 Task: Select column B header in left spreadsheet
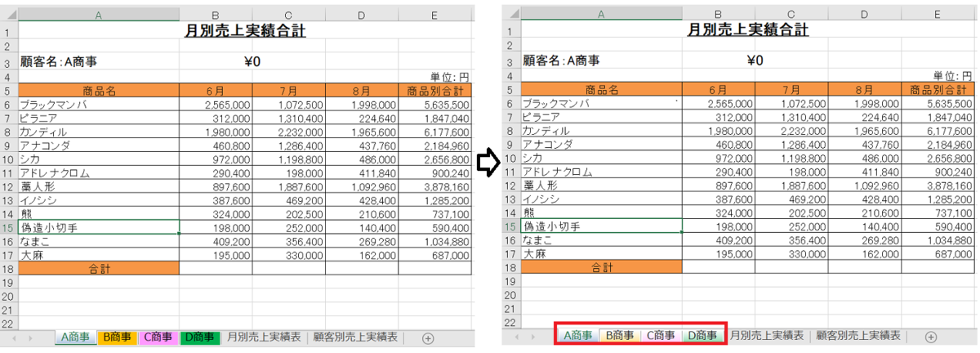[x=216, y=15]
